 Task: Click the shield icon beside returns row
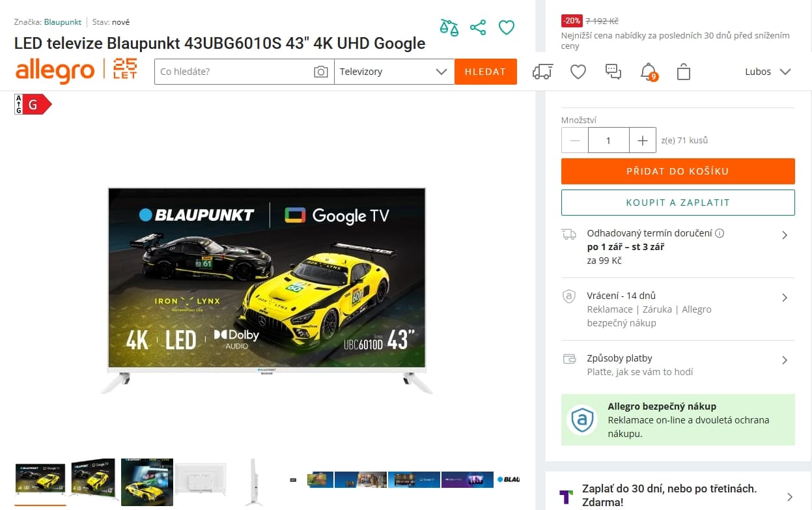[x=569, y=296]
